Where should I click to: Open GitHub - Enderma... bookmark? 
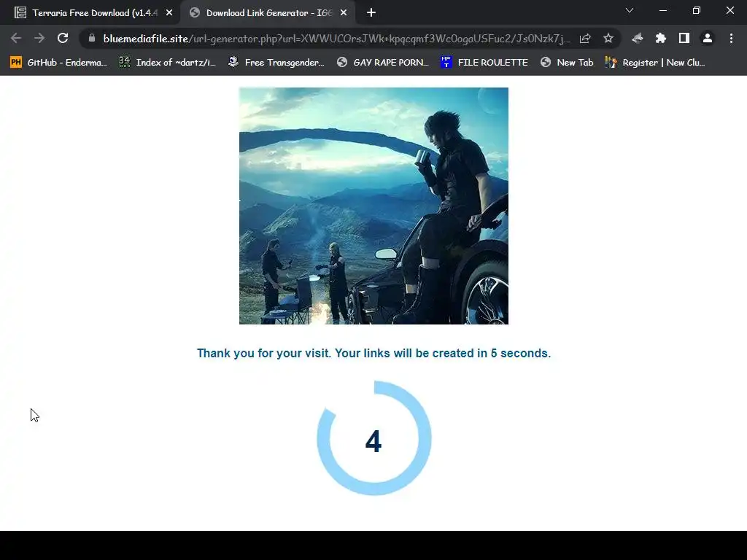point(58,63)
